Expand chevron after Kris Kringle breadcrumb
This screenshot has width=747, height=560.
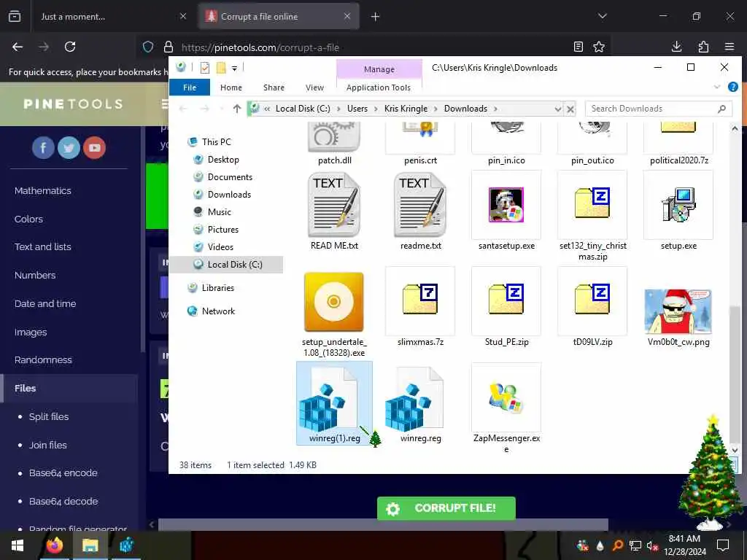coord(436,109)
